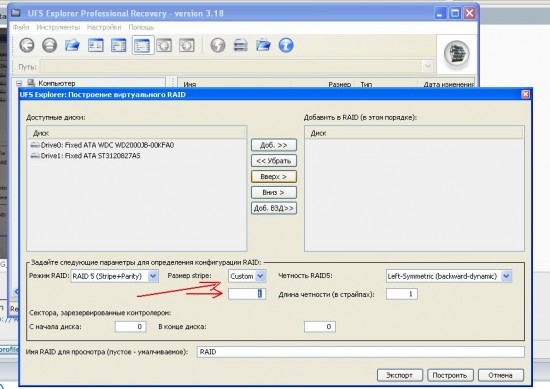This screenshot has height=389, width=550.
Task: Click the second window-layout toolbar icon
Action: pos(119,45)
